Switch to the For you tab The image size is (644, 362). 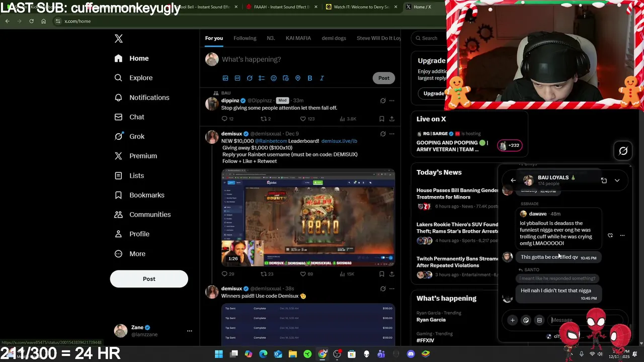(x=214, y=38)
